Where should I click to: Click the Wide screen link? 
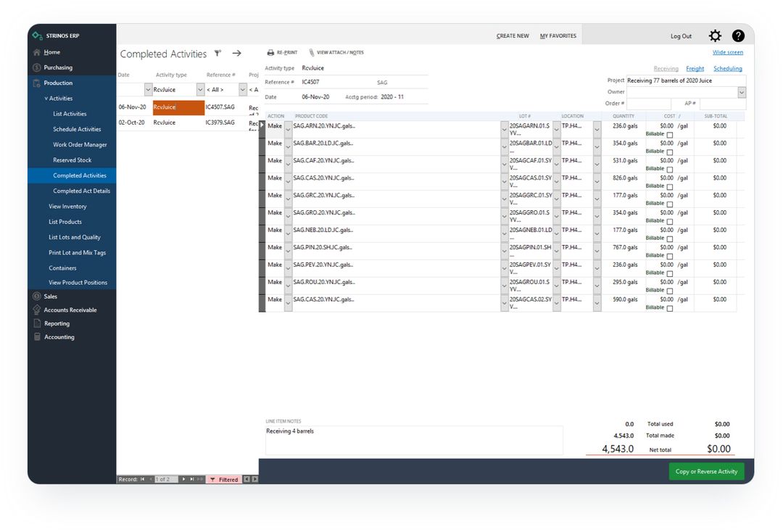click(x=727, y=52)
